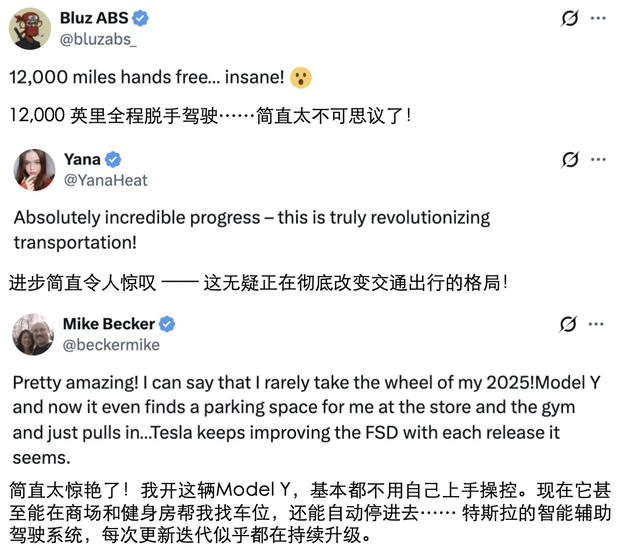Open Yana's profile avatar

coord(34,169)
